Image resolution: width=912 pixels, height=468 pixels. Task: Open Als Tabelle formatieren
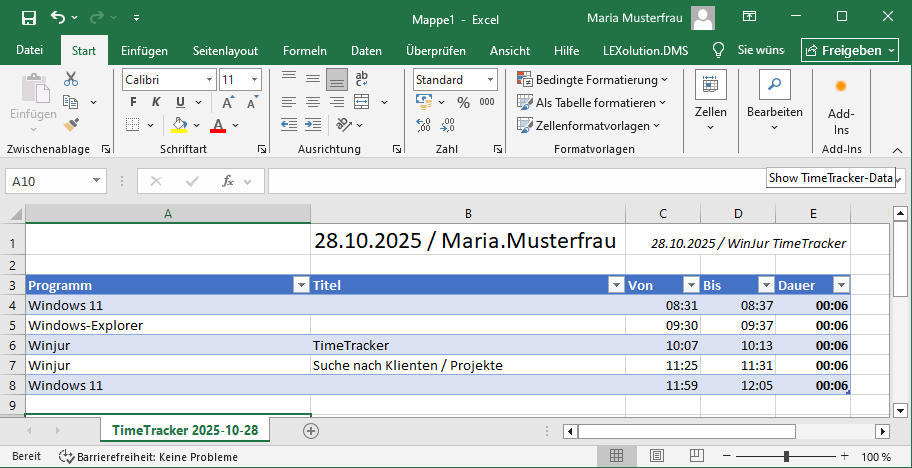591,103
